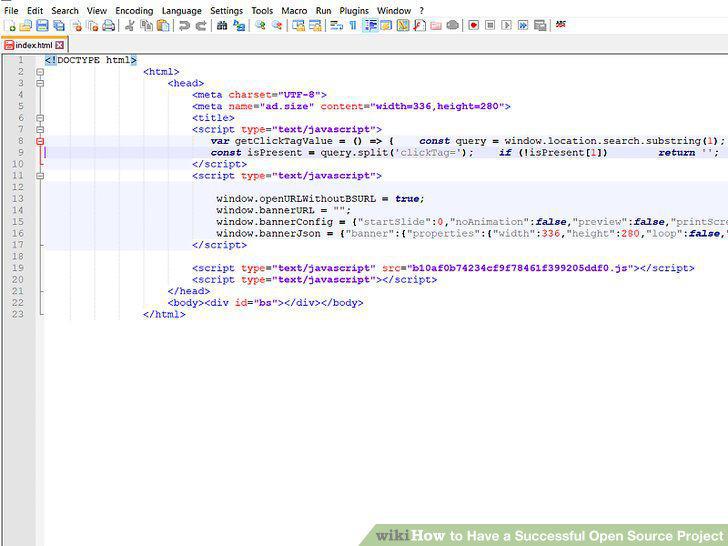This screenshot has height=546, width=728.
Task: Collapse the script fold on line 7
Action: point(40,130)
